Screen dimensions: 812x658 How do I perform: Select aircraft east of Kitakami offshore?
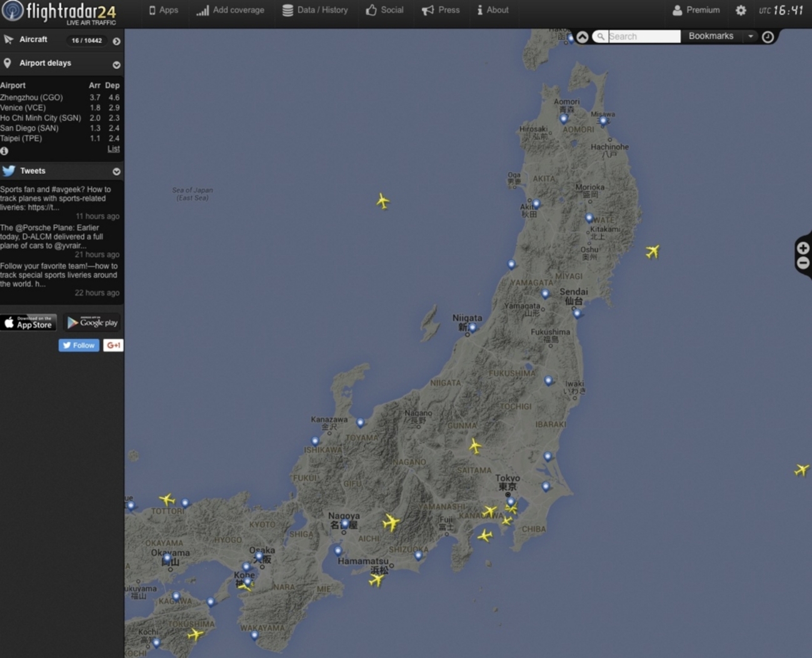pos(653,251)
